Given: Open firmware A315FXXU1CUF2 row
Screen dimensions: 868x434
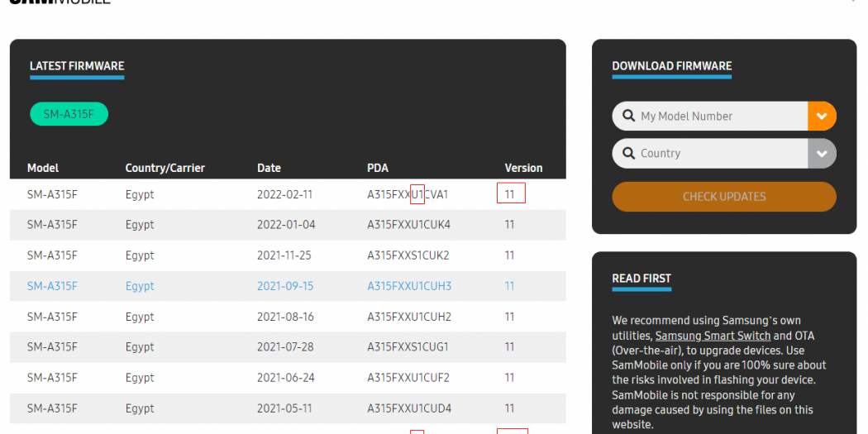Looking at the screenshot, I should click(288, 378).
